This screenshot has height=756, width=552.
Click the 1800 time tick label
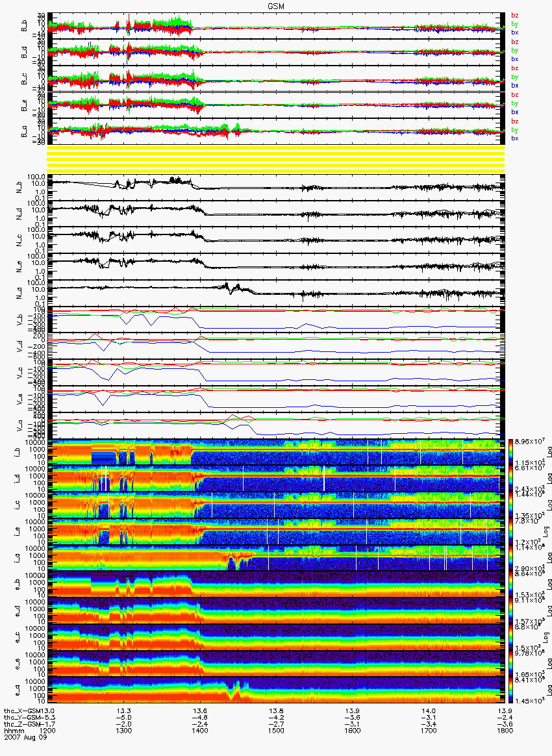505,731
